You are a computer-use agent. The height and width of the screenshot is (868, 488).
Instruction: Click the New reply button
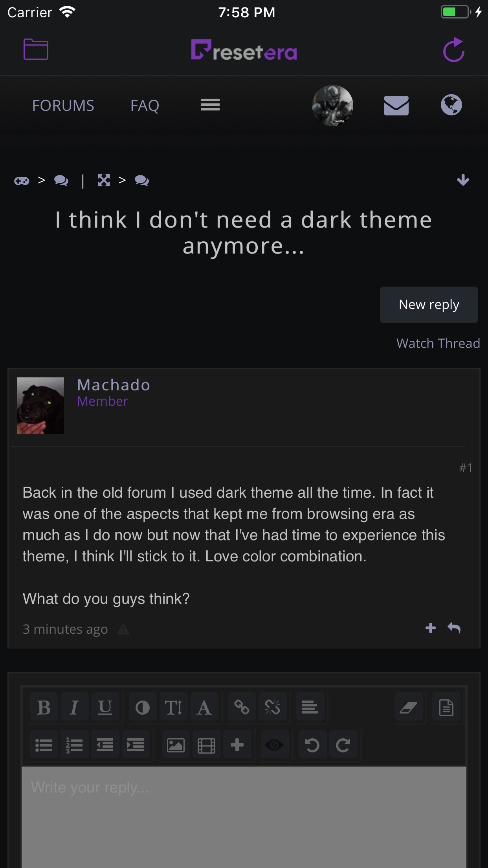429,305
